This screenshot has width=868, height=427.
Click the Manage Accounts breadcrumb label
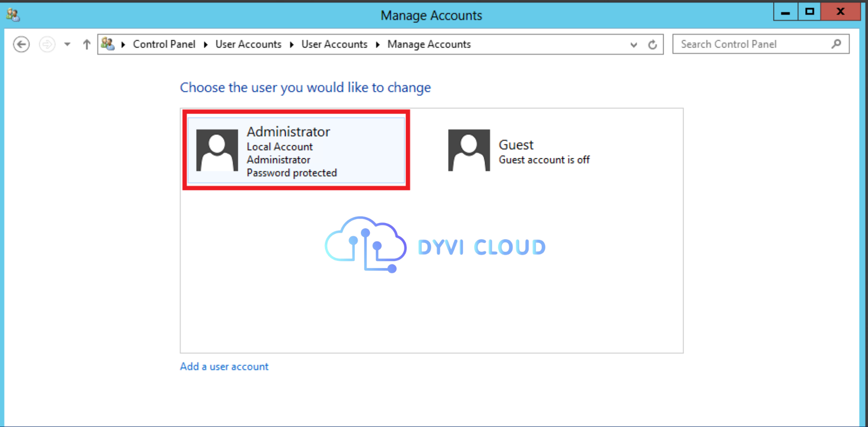tap(429, 44)
